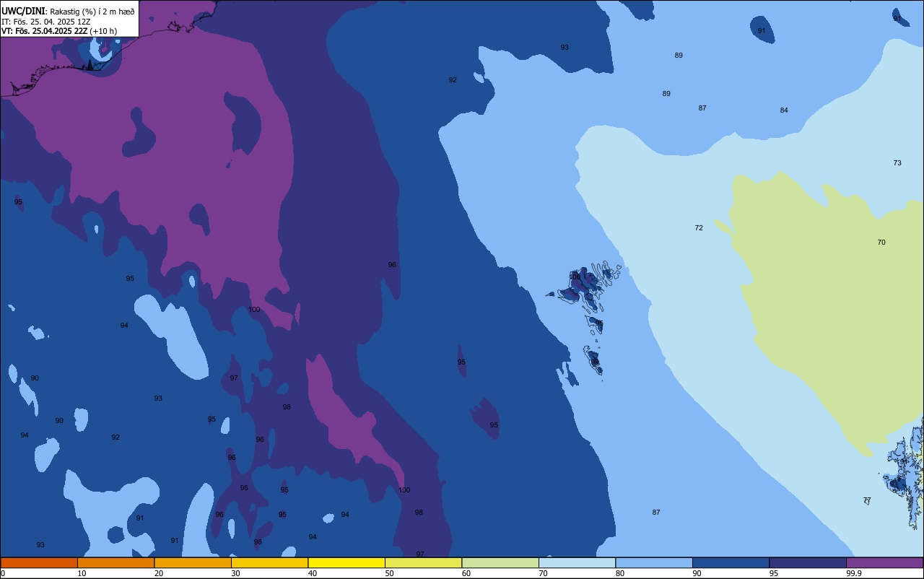Click the 95–99.9 dark indigo legend block
Viewport: 924px width, 579px height.
point(808,562)
